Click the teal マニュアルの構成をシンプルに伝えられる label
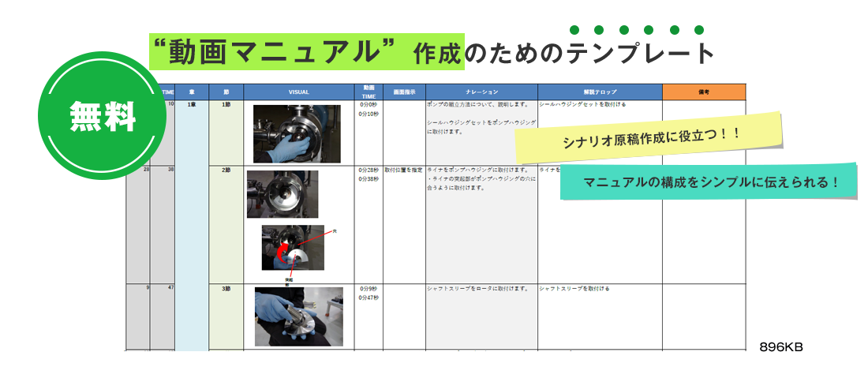Screen dimensions: 868x367 pyautogui.click(x=709, y=182)
